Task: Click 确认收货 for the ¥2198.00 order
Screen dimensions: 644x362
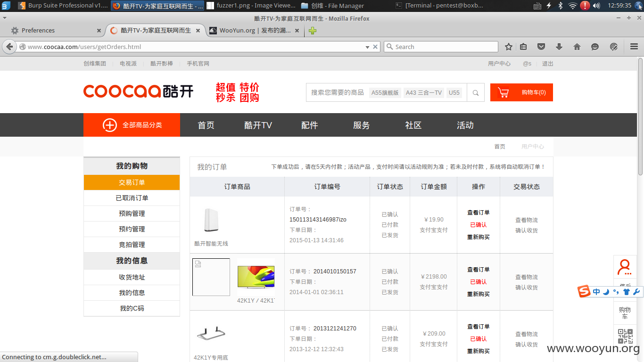Action: (x=527, y=288)
